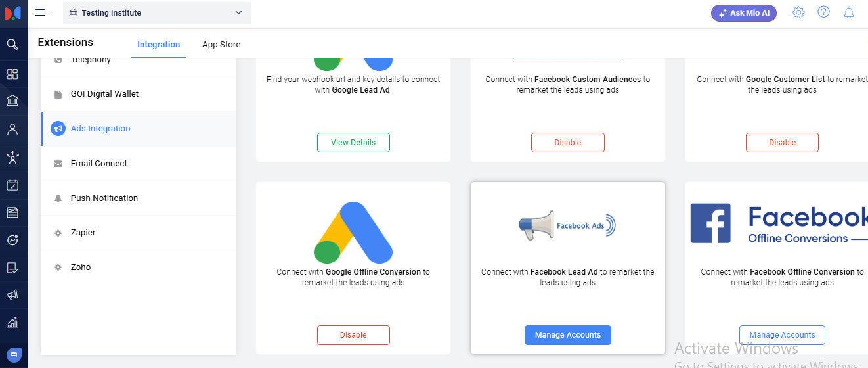Viewport: 868px width, 368px height.
Task: Click Manage Accounts for Facebook Lead Ad
Action: point(567,335)
